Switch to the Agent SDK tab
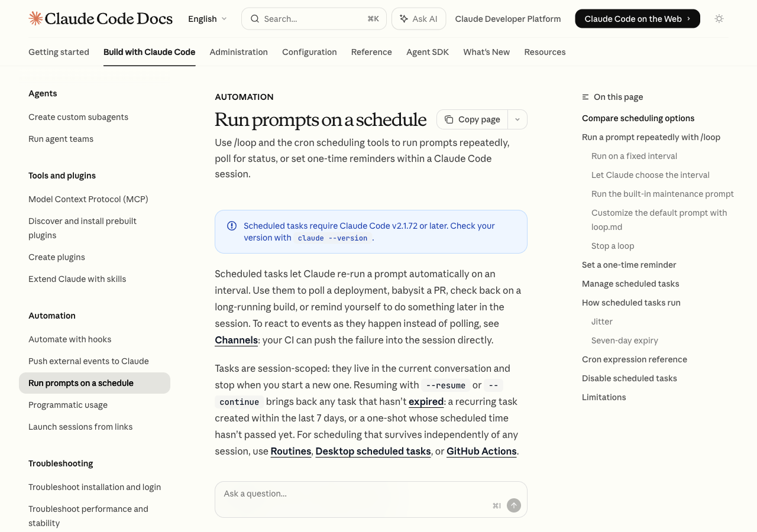This screenshot has height=532, width=757. pos(428,52)
